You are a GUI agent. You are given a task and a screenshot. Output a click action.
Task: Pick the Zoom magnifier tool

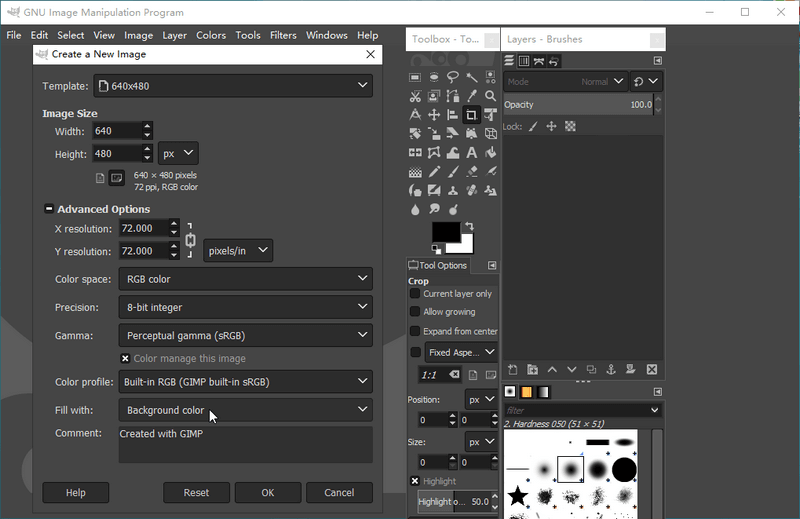coord(491,97)
